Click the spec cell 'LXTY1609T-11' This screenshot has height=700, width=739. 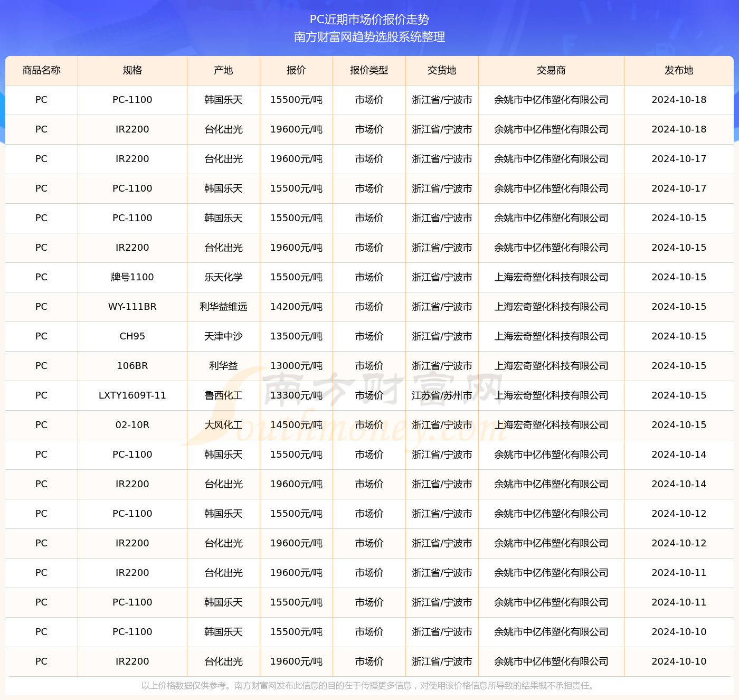click(x=132, y=395)
